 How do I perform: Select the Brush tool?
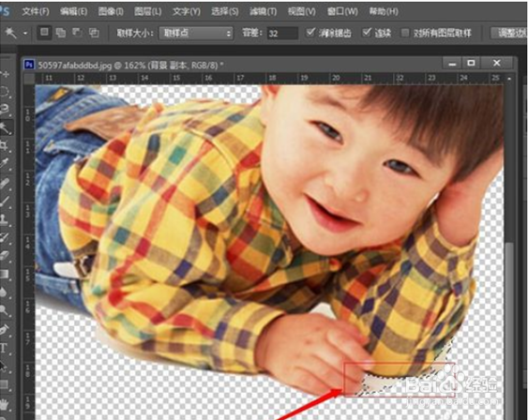(5, 202)
